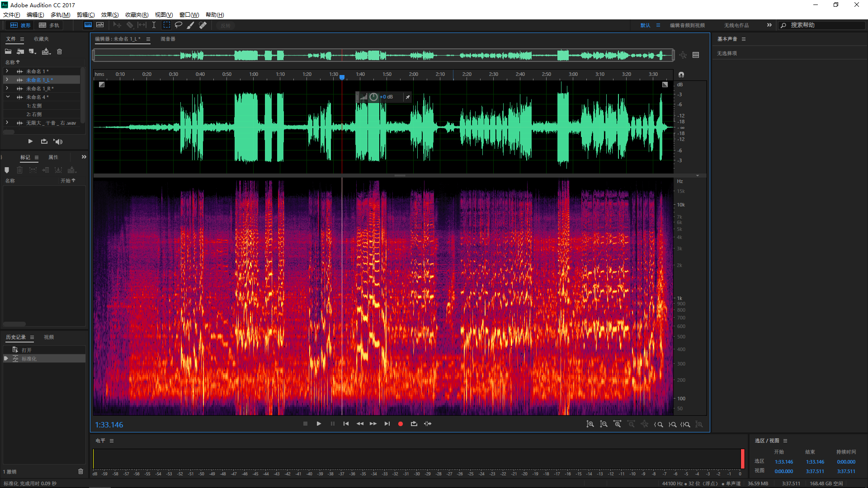Click the HUD volume gain knob

[x=373, y=97]
